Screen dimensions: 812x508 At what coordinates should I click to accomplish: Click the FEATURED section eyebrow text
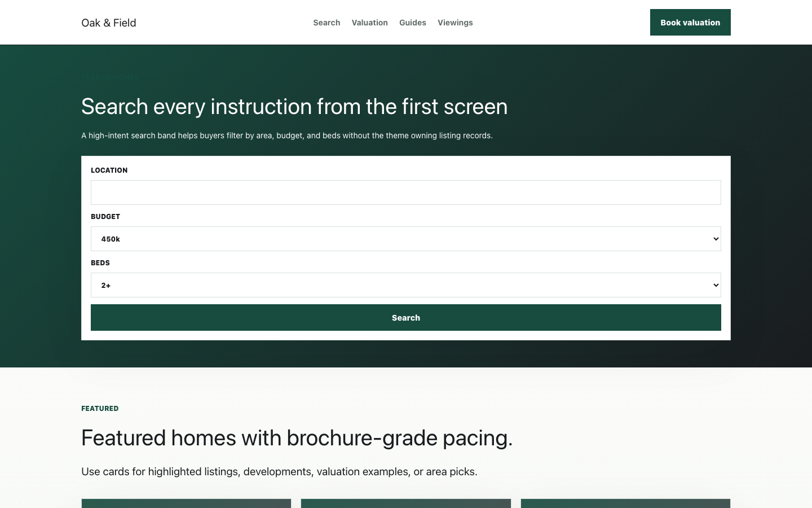click(100, 409)
